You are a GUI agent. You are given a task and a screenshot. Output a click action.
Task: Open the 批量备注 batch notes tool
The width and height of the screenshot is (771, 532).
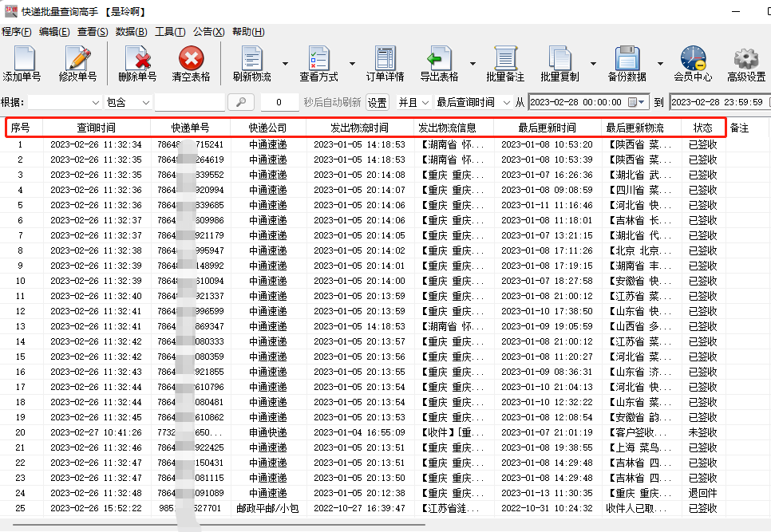tap(504, 63)
